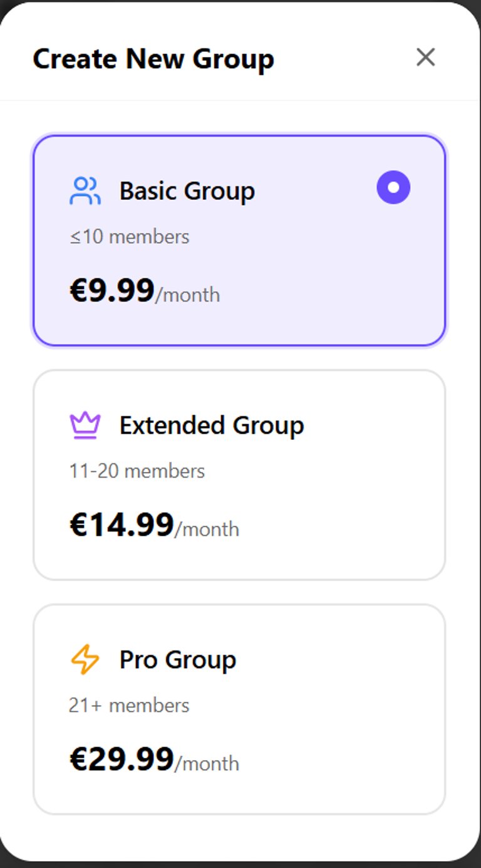Image resolution: width=481 pixels, height=868 pixels.
Task: Click the orange lightning bolt icon
Action: pos(85,660)
